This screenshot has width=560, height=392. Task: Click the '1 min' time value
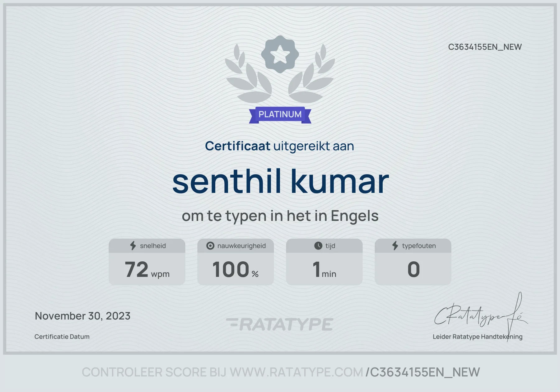coord(324,269)
